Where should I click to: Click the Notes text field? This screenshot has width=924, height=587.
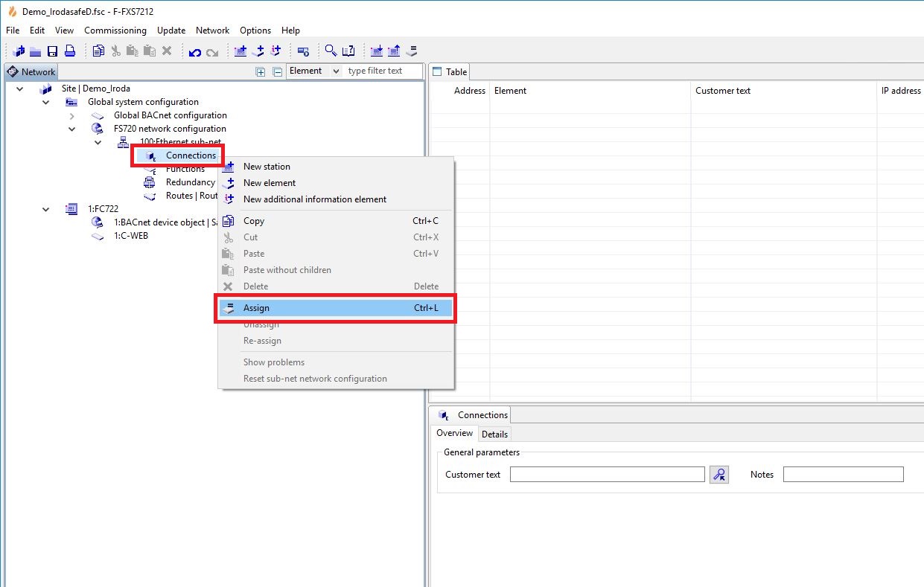click(x=843, y=475)
